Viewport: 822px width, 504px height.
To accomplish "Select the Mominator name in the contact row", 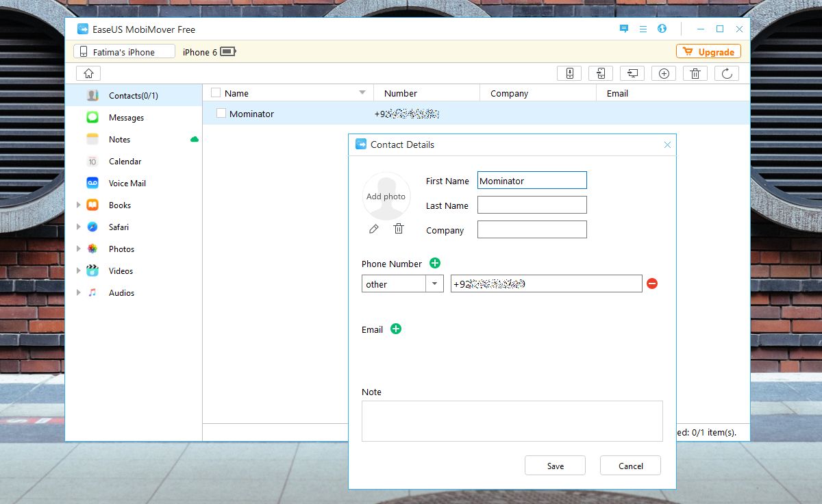I will (x=251, y=114).
